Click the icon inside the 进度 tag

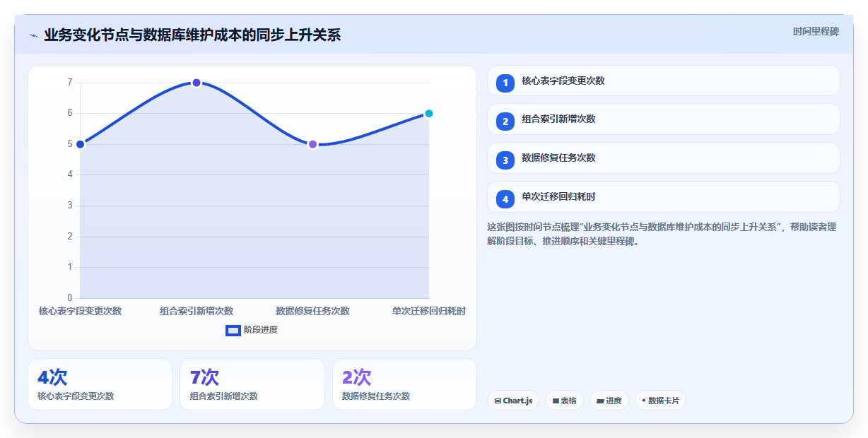600,401
